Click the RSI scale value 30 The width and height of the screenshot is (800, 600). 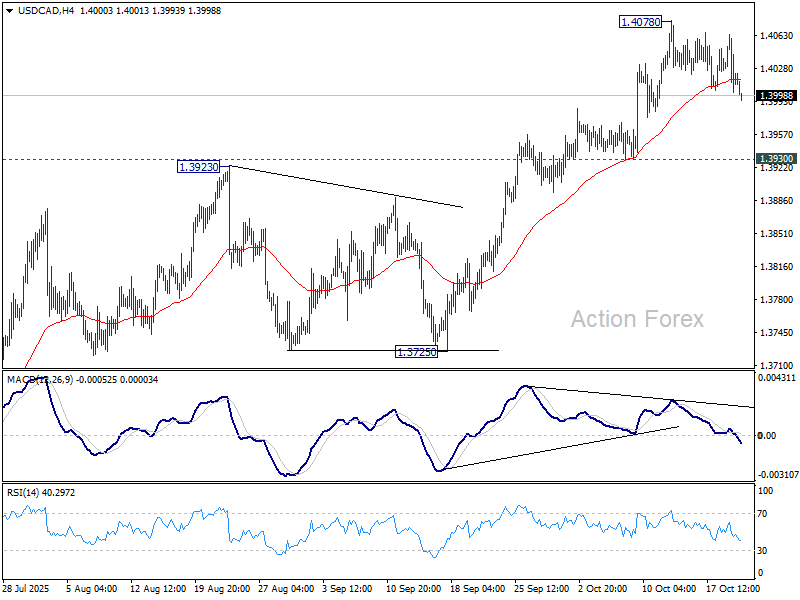762,551
